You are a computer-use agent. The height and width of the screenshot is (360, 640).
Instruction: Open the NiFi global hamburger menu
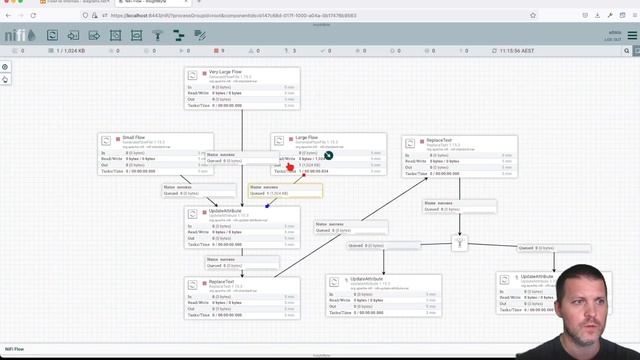click(632, 36)
